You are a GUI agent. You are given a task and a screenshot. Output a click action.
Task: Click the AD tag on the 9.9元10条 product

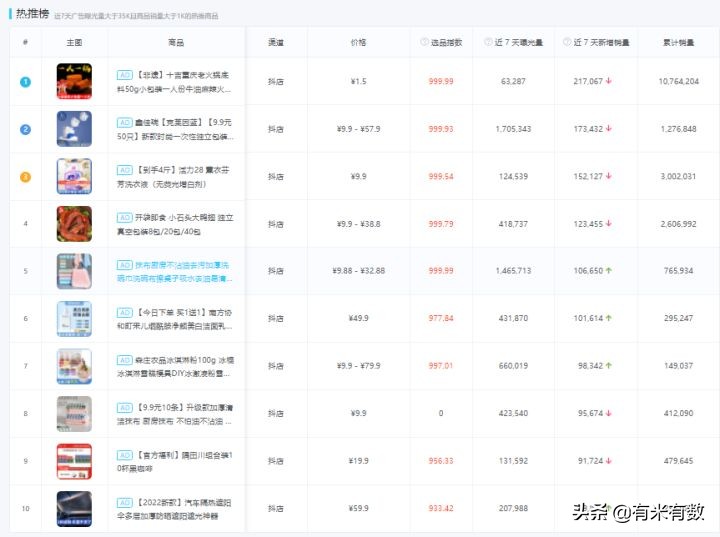(x=124, y=407)
